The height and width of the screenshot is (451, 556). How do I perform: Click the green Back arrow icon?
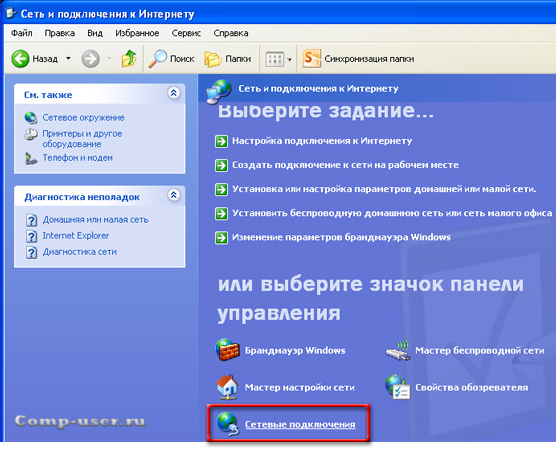click(20, 59)
